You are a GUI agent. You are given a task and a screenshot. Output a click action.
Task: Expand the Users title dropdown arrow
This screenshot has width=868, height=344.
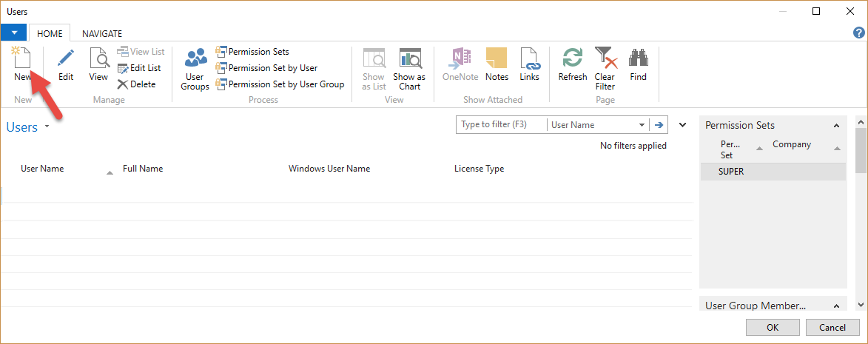pyautogui.click(x=47, y=127)
